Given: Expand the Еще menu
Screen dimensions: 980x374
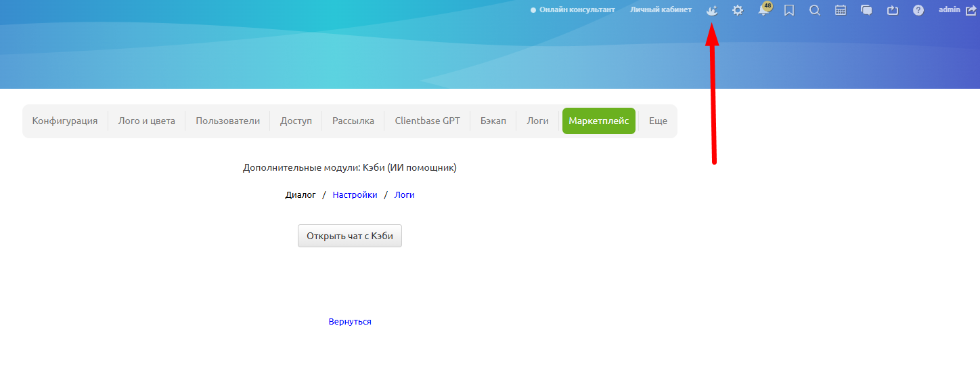Looking at the screenshot, I should click(658, 121).
